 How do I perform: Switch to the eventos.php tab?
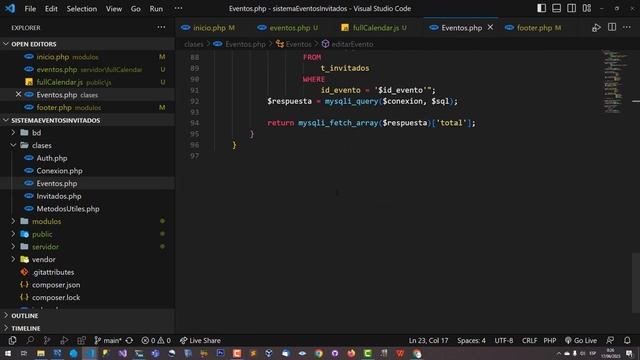(x=289, y=28)
